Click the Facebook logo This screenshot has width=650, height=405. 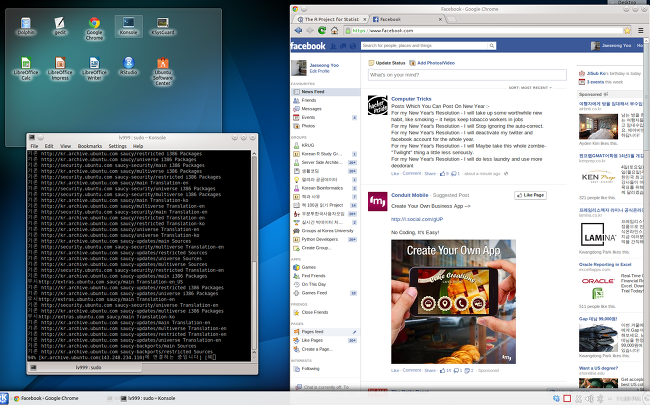(308, 46)
